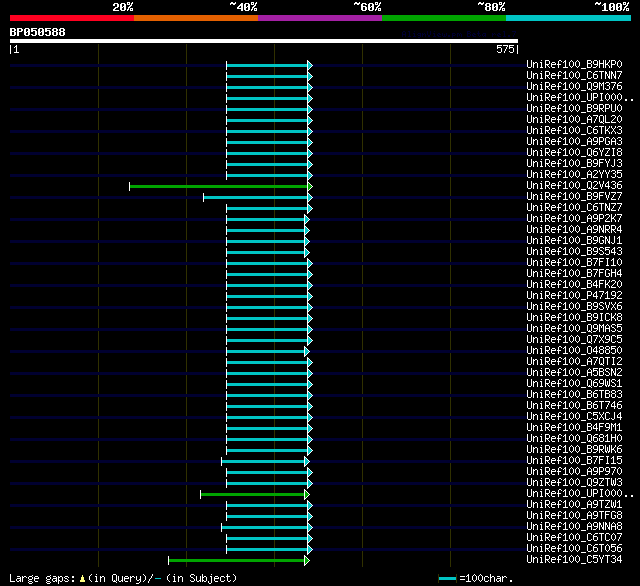The image size is (640, 586).
Task: Select the UniRef100_C5XCJ4 entry
Action: (x=574, y=417)
